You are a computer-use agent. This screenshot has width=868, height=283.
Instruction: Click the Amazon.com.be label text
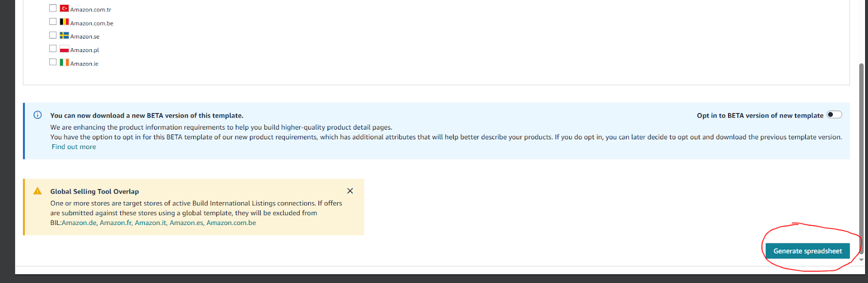[x=92, y=23]
